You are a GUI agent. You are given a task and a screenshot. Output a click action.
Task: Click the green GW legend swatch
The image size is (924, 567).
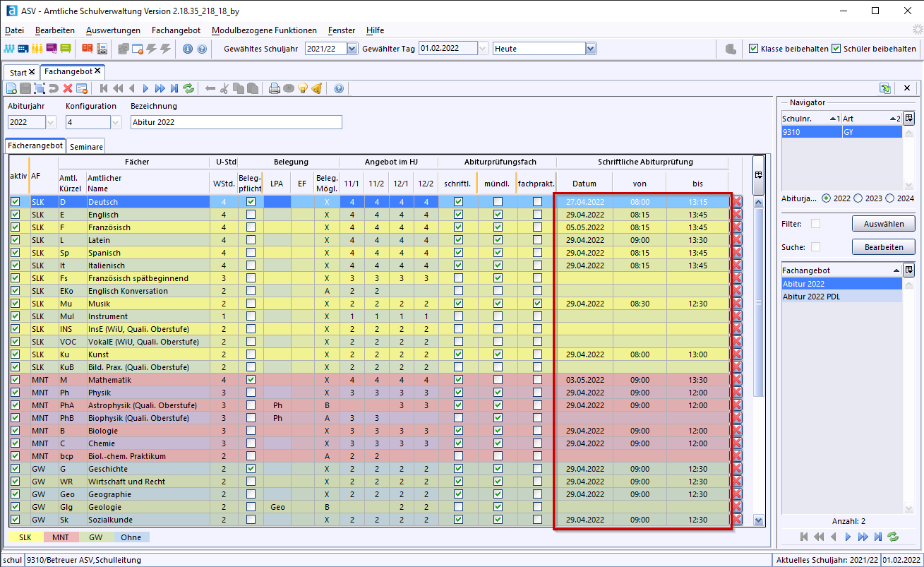(96, 537)
